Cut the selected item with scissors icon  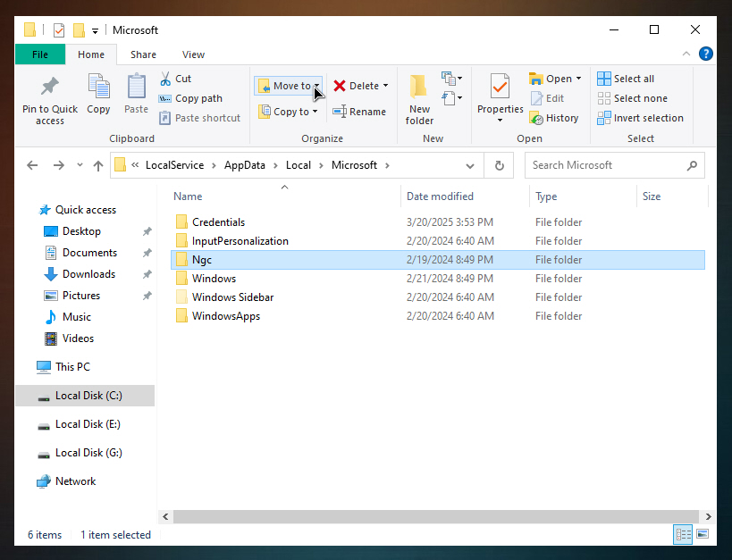tap(175, 79)
